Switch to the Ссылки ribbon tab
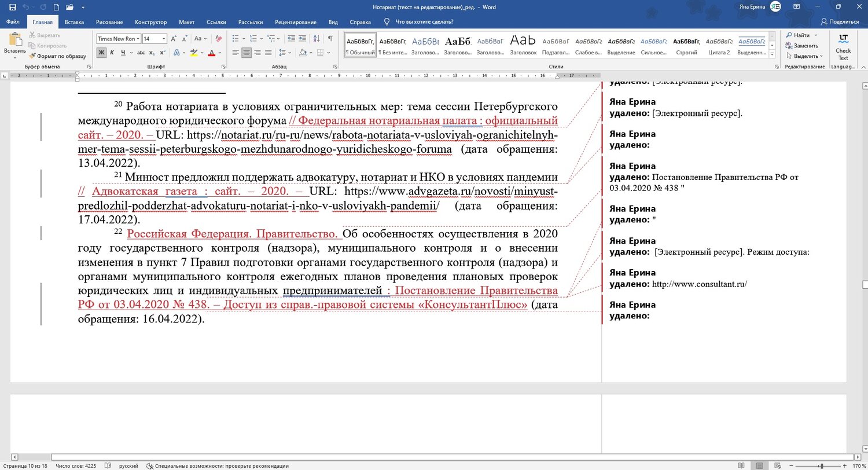Image resolution: width=868 pixels, height=470 pixels. tap(216, 22)
